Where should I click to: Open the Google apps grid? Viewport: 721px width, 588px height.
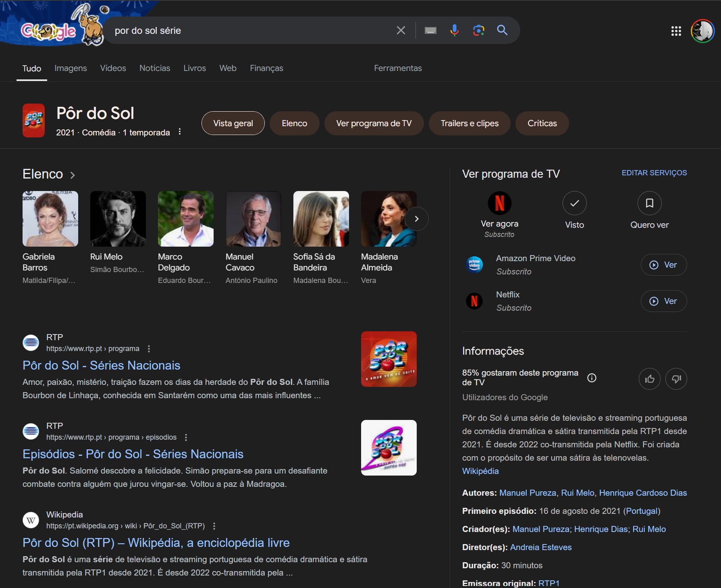(x=676, y=31)
